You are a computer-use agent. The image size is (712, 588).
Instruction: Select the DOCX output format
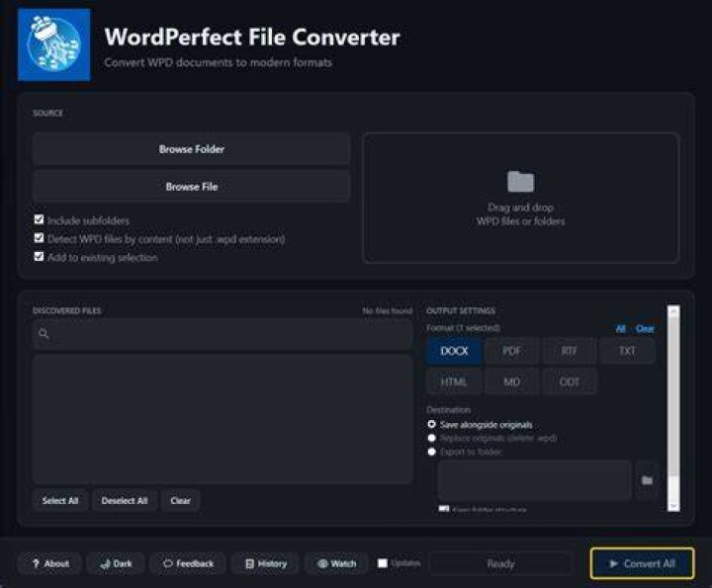(454, 351)
